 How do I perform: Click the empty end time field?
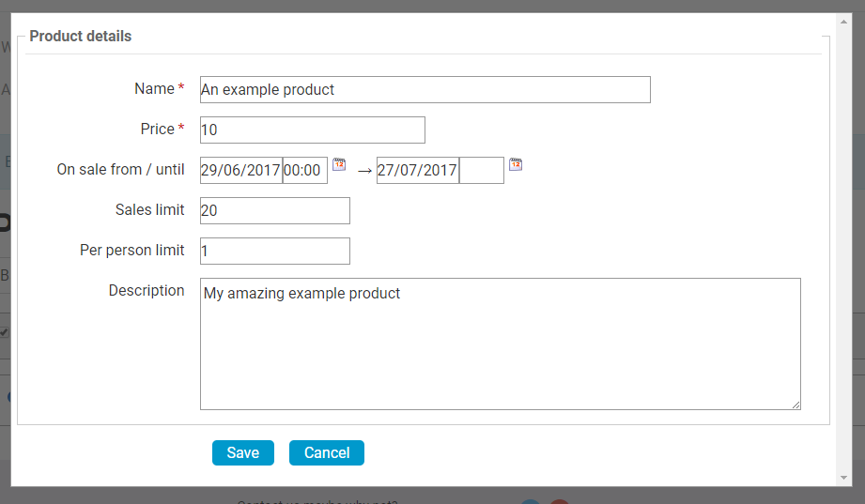tap(482, 171)
